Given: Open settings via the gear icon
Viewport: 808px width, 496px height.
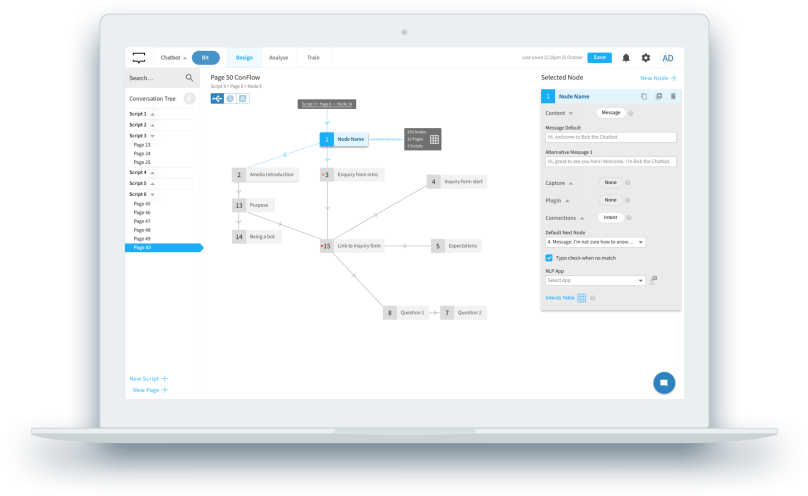Looking at the screenshot, I should pos(645,58).
